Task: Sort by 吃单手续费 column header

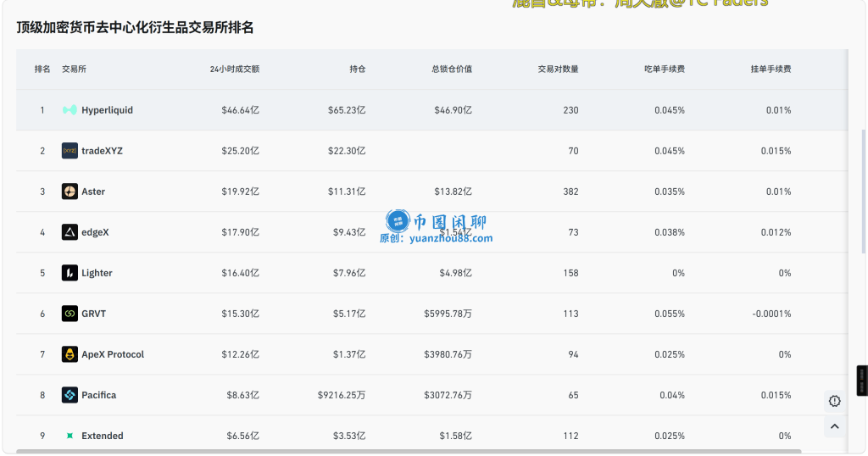Action: (665, 70)
